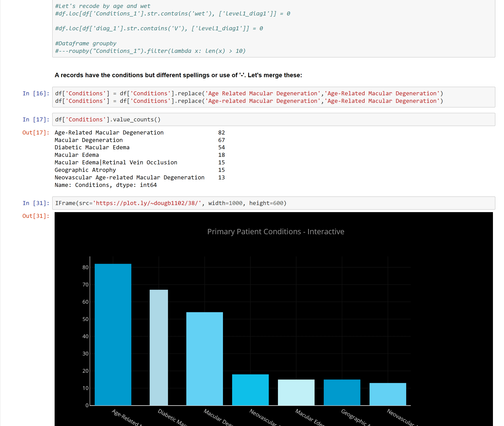Click the pale blue bar reaching 67
The image size is (504, 426).
point(159,347)
